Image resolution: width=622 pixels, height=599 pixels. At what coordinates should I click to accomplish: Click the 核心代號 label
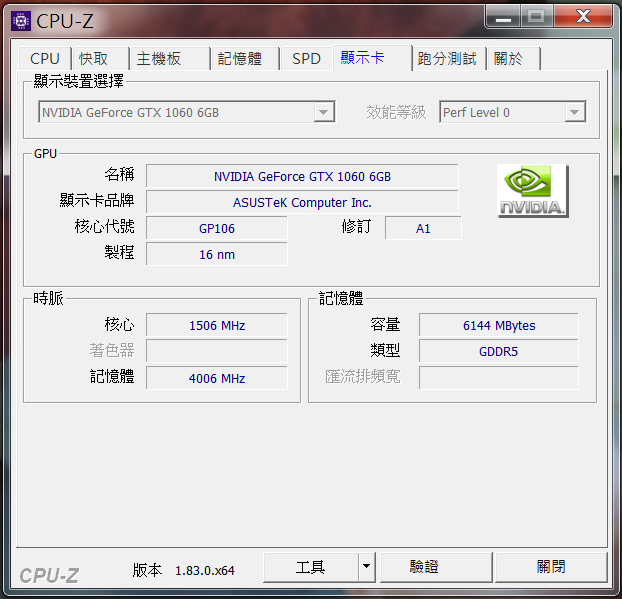tap(104, 226)
